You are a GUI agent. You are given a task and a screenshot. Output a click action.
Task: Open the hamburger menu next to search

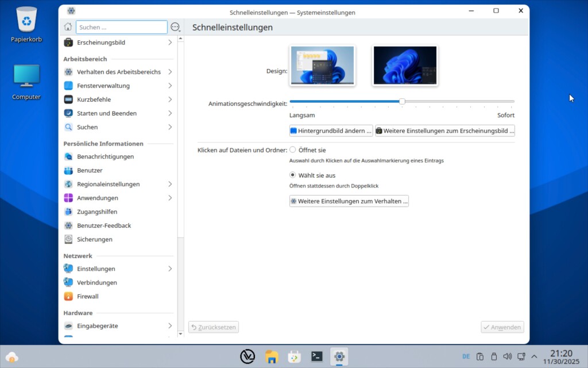click(176, 27)
